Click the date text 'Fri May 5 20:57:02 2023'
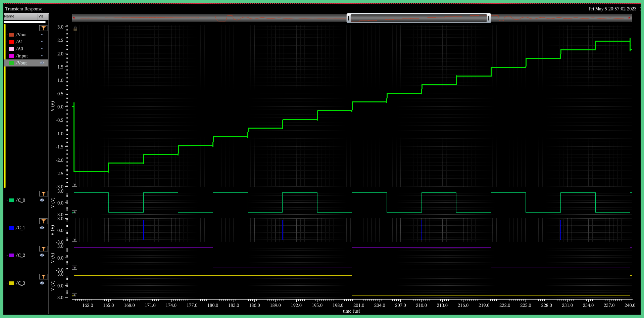Screen dimensions: 644x318 pos(612,9)
